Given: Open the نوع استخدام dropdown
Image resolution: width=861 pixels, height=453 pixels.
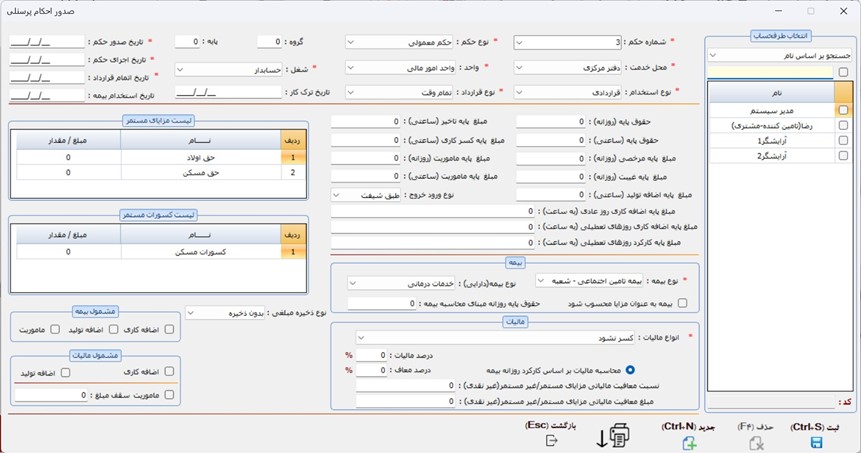Looking at the screenshot, I should (567, 93).
